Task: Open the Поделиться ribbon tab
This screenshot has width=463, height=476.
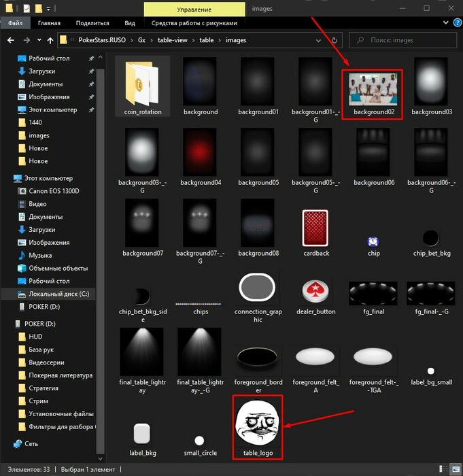Action: [x=92, y=22]
